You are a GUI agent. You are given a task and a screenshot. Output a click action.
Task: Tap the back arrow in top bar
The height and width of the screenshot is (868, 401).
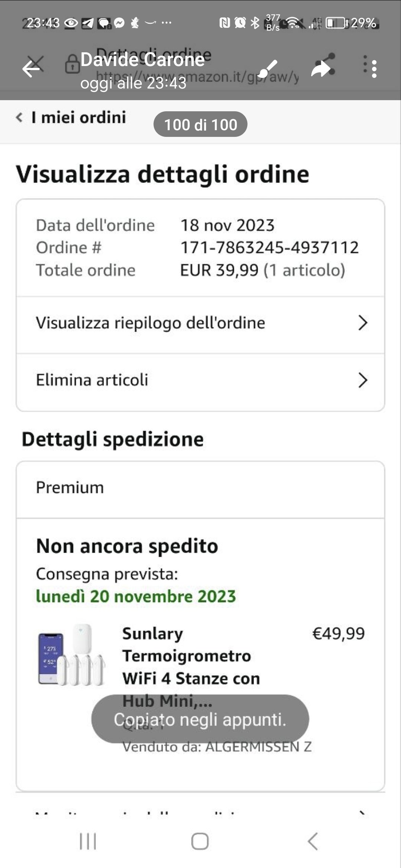coord(31,69)
